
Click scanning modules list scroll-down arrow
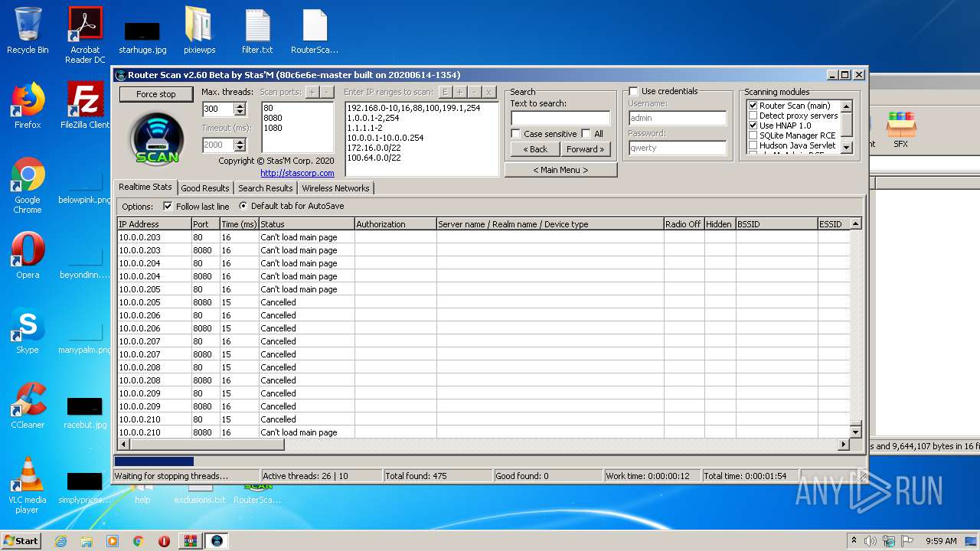847,147
